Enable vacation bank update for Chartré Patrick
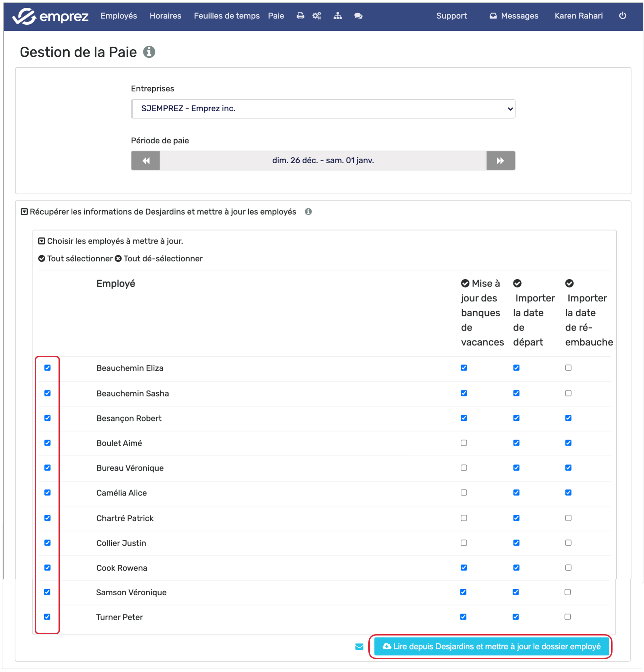644x672 pixels. [x=464, y=518]
